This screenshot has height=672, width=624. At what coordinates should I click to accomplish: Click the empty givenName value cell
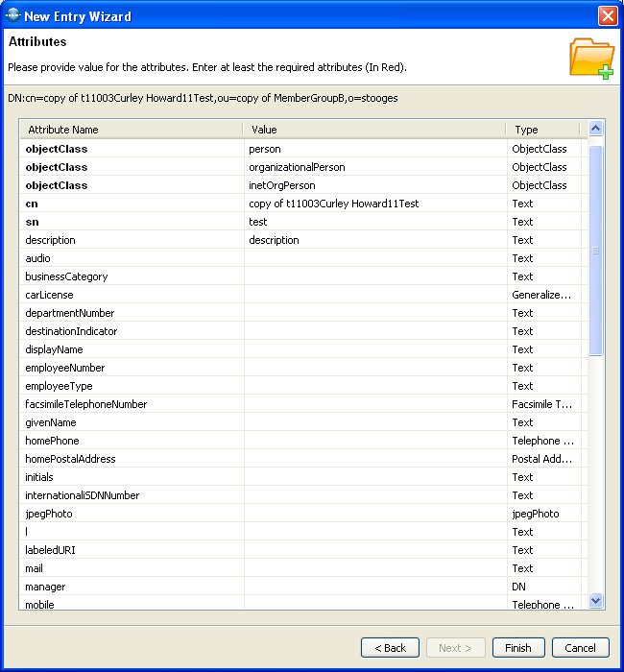[x=374, y=422]
